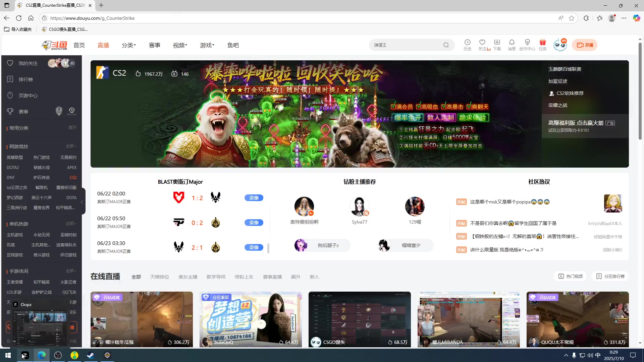Click the page vertical scrollbar
The height and width of the screenshot is (362, 644).
pyautogui.click(x=640, y=90)
